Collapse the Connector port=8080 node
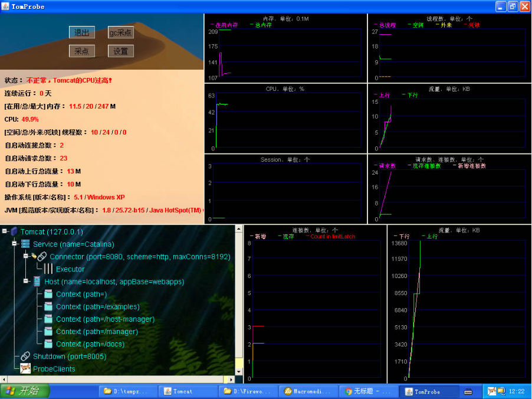Viewport: 532px width, 399px height. [26, 256]
